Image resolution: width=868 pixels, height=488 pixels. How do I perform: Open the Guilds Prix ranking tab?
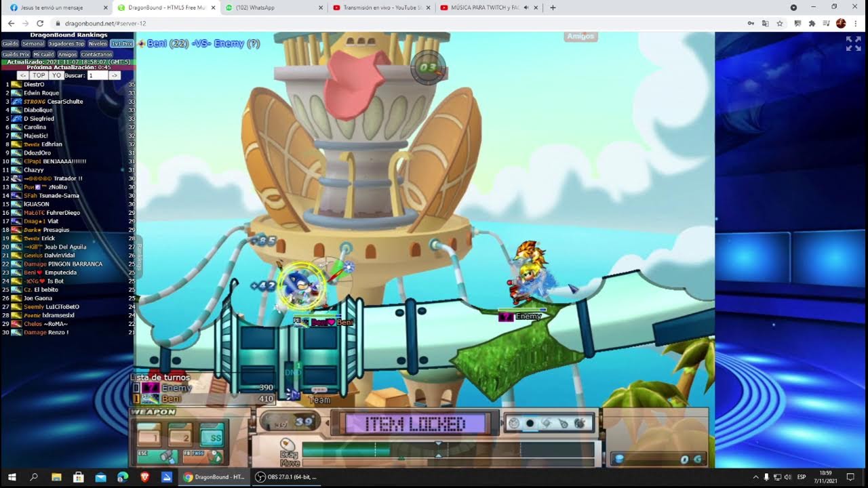16,54
